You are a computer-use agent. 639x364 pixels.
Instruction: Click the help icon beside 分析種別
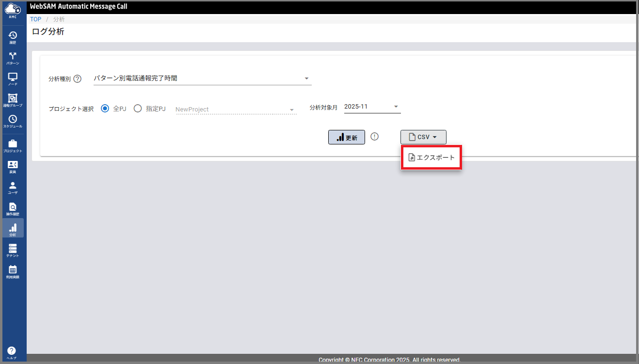click(78, 79)
